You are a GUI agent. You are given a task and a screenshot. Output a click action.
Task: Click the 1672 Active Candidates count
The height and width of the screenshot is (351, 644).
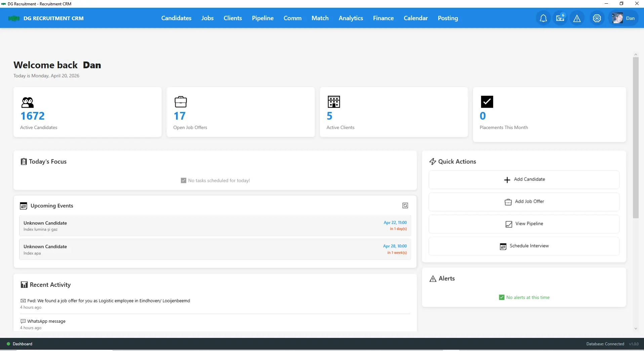[33, 116]
